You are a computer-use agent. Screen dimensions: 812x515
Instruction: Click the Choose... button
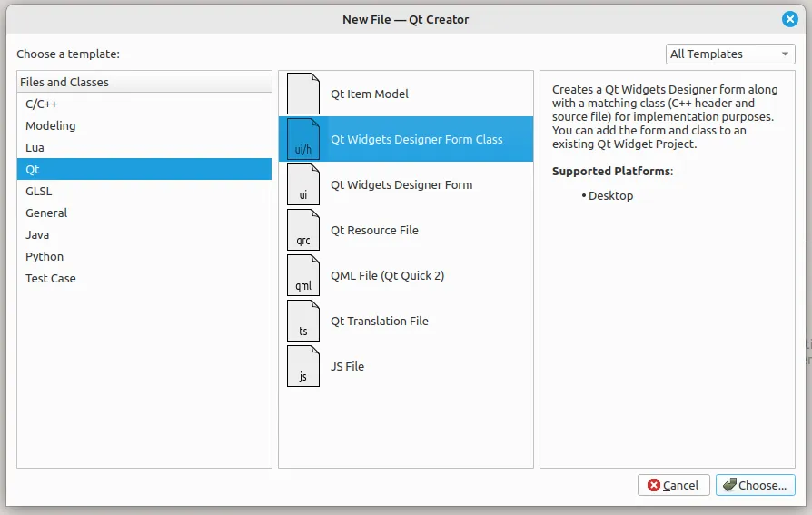[755, 485]
